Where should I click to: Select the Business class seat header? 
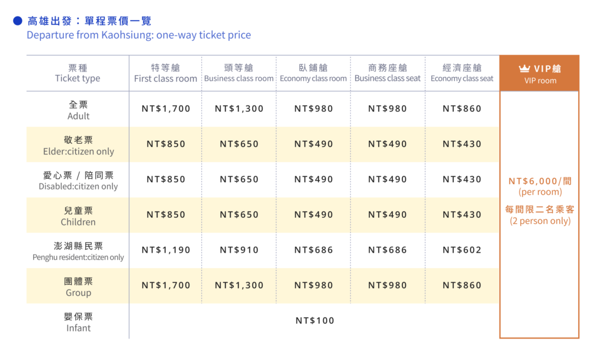tap(388, 73)
